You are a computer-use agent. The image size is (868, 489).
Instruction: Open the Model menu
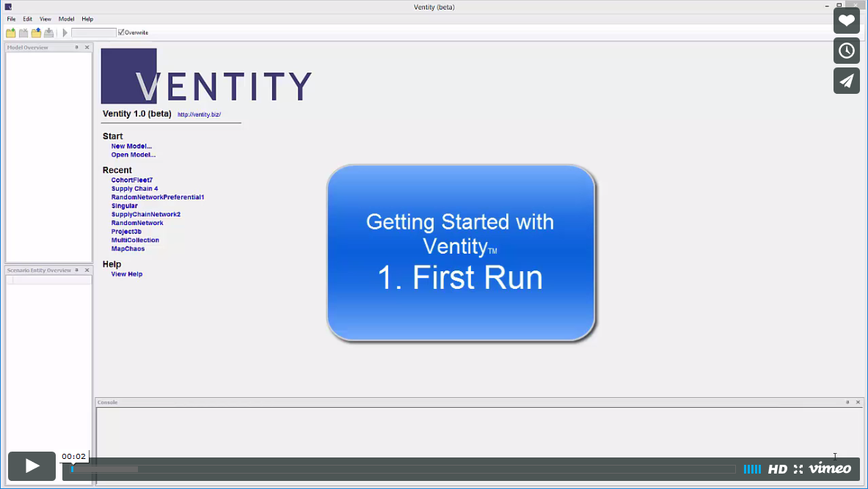coord(67,19)
